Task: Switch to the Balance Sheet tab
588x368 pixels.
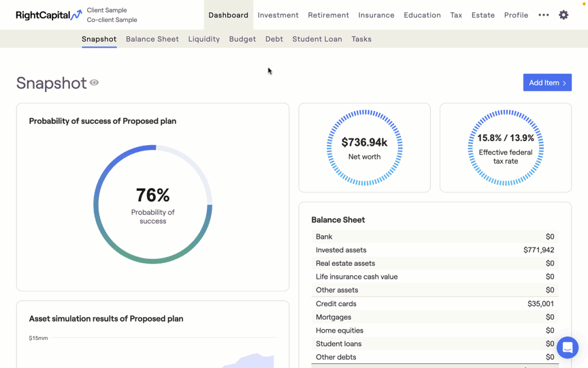Action: tap(152, 39)
